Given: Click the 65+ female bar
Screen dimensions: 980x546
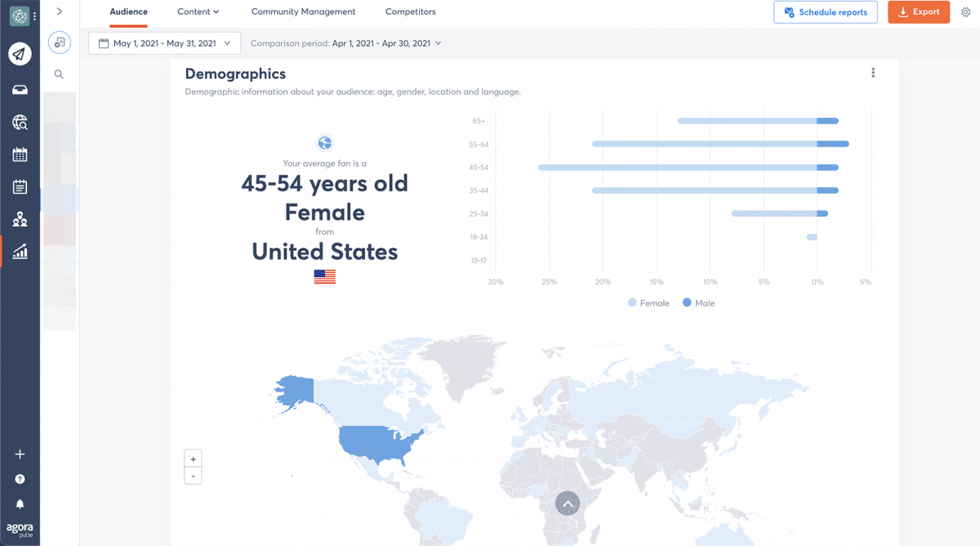Looking at the screenshot, I should (x=747, y=121).
